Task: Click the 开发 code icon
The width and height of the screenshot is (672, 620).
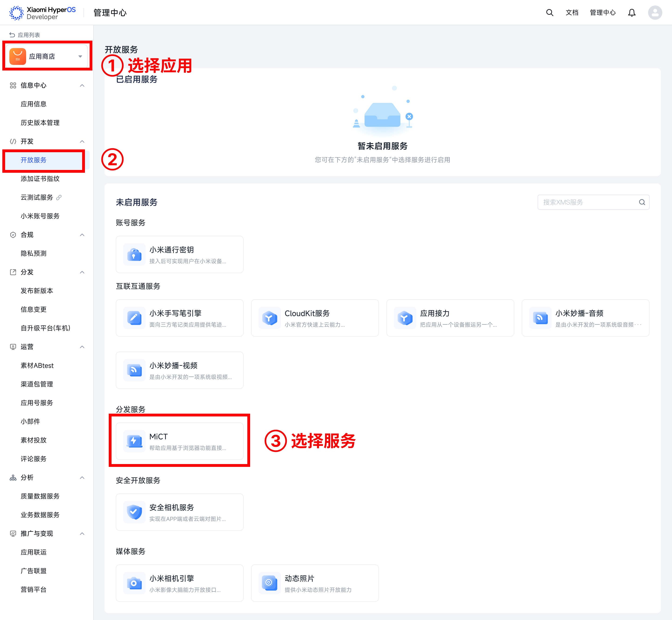Action: pyautogui.click(x=13, y=142)
